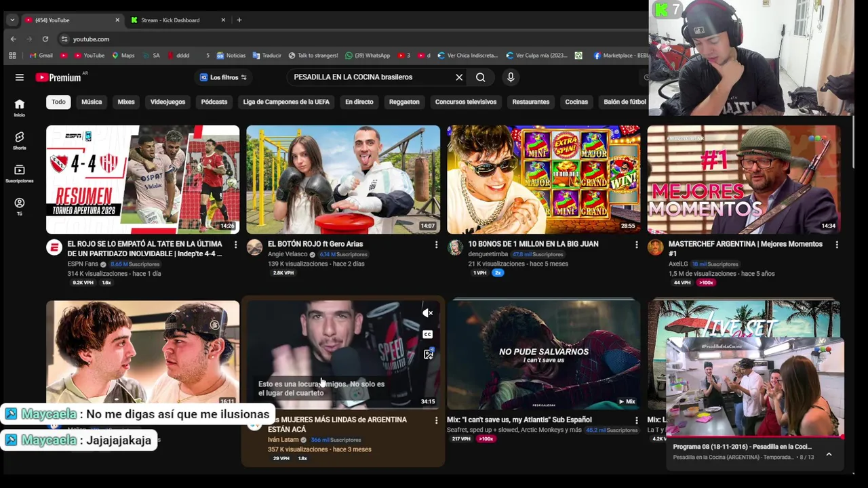Select the Restaurantes filter chip
This screenshot has width=868, height=488.
531,102
